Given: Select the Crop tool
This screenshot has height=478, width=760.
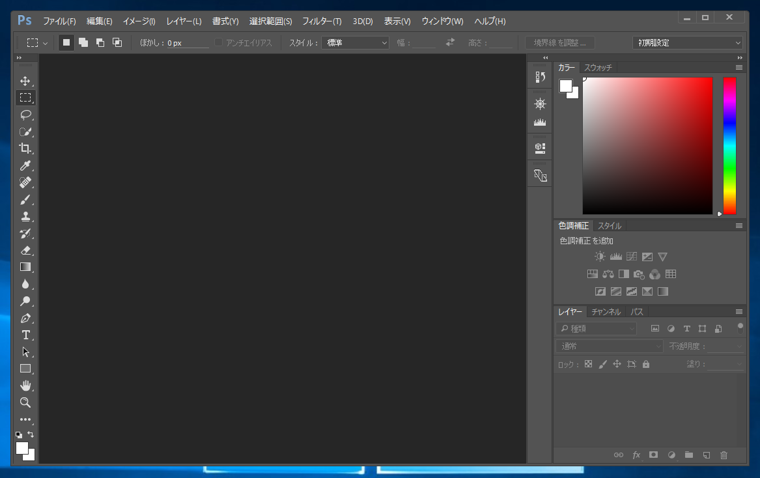Looking at the screenshot, I should 25,149.
